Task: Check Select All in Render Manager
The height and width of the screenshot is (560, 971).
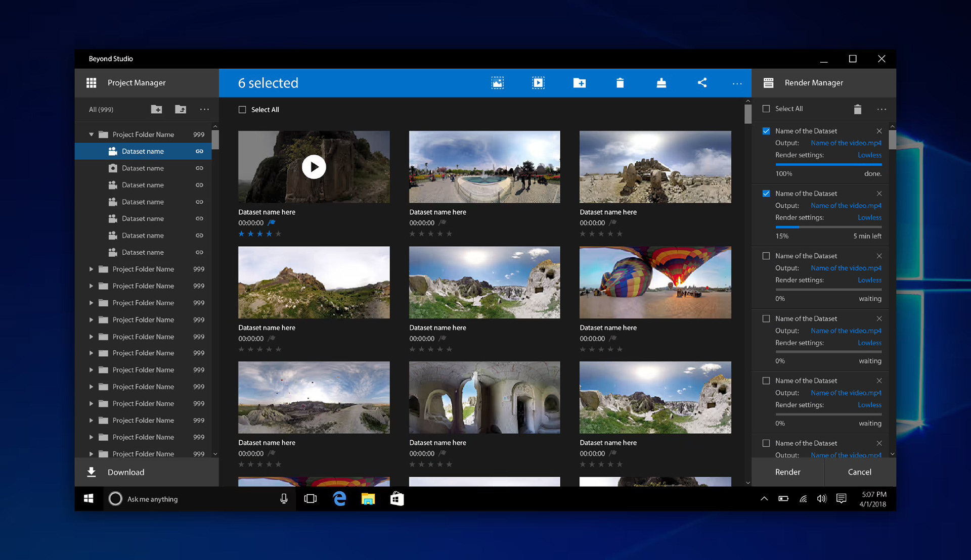Action: point(766,109)
